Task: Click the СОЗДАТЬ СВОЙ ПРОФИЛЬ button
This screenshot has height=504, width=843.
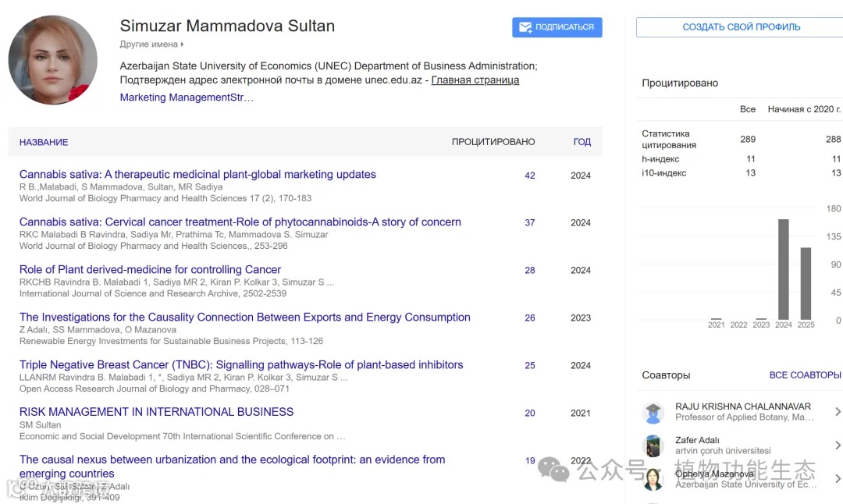Action: (x=741, y=27)
